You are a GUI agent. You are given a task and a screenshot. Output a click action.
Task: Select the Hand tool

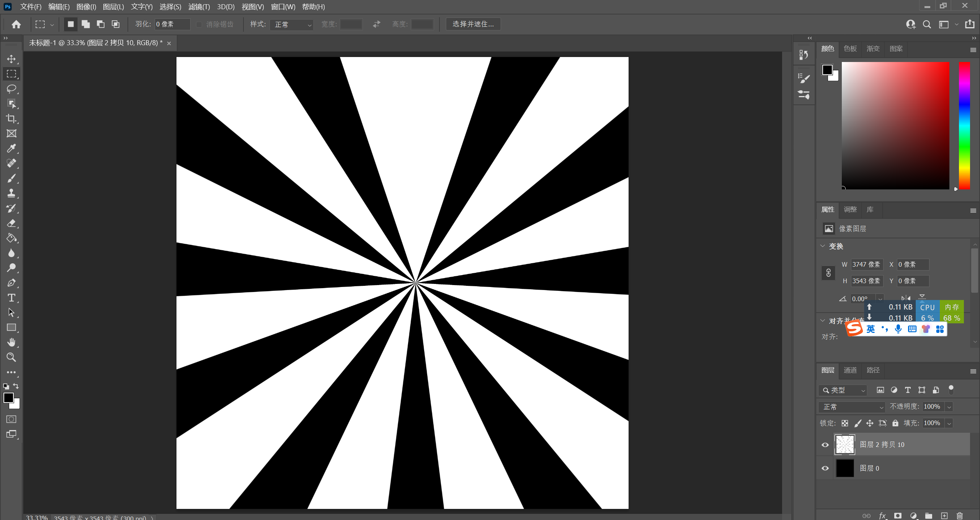pyautogui.click(x=11, y=342)
